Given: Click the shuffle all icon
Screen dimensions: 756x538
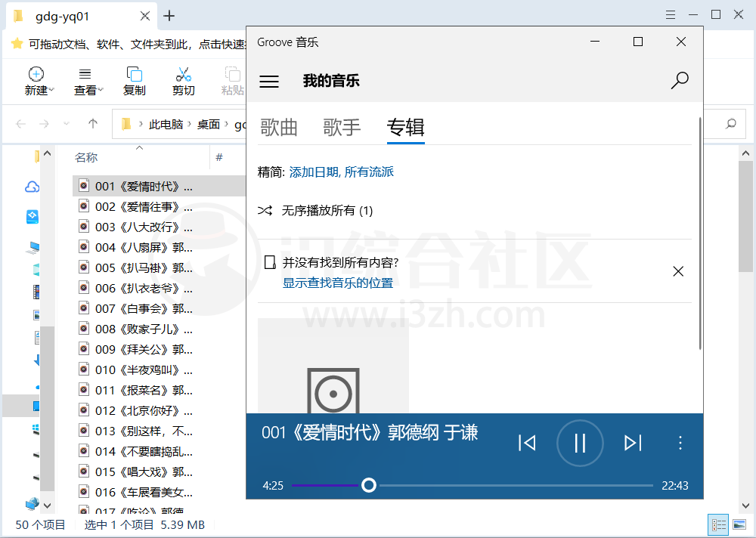Looking at the screenshot, I should point(265,210).
